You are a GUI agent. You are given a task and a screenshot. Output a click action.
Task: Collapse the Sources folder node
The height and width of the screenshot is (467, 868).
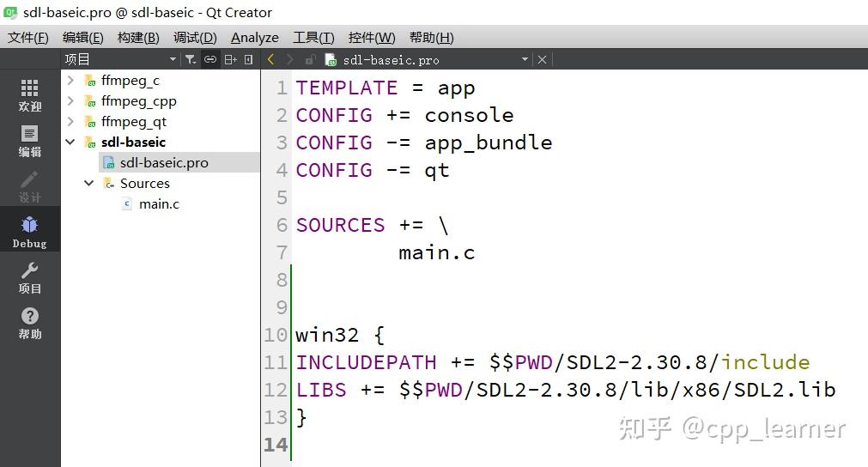[x=89, y=183]
